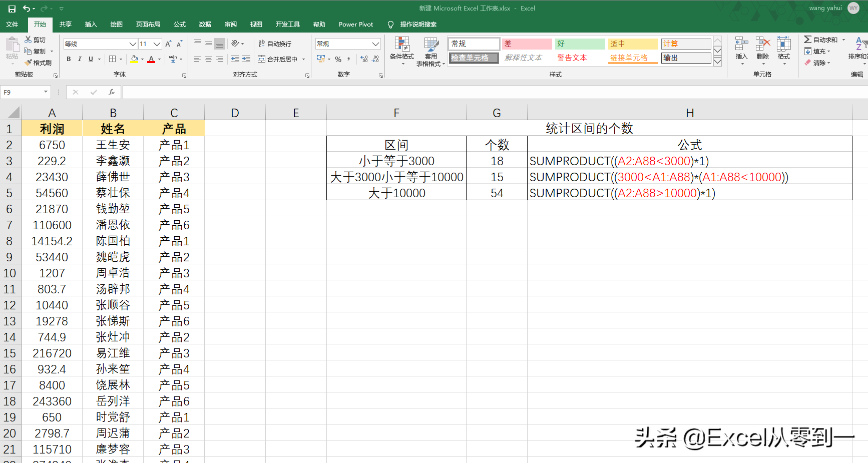Toggle Bold formatting

point(69,59)
